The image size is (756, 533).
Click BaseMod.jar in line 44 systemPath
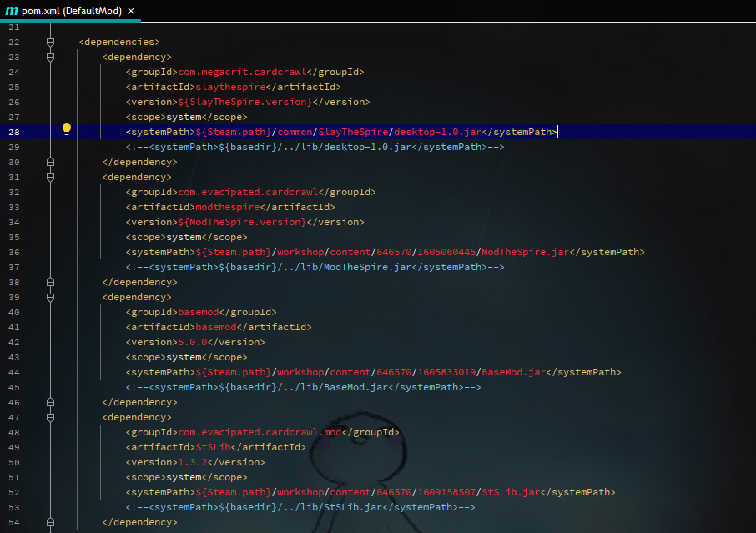coord(513,371)
